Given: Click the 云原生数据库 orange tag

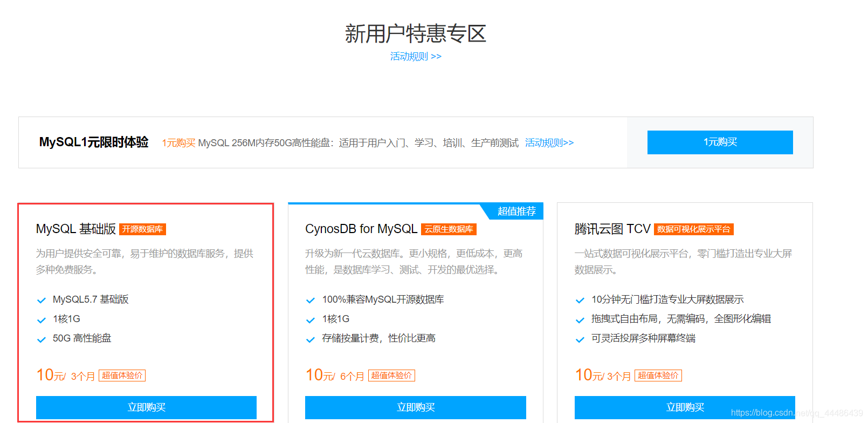Looking at the screenshot, I should pyautogui.click(x=449, y=229).
